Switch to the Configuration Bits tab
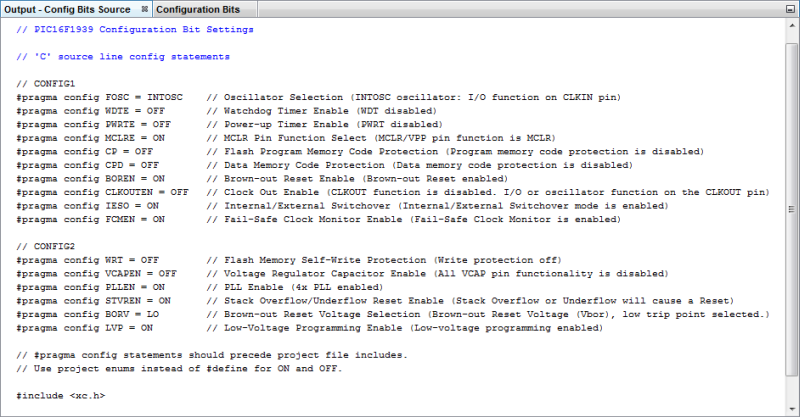Viewport: 800px width, 417px height. coord(198,9)
